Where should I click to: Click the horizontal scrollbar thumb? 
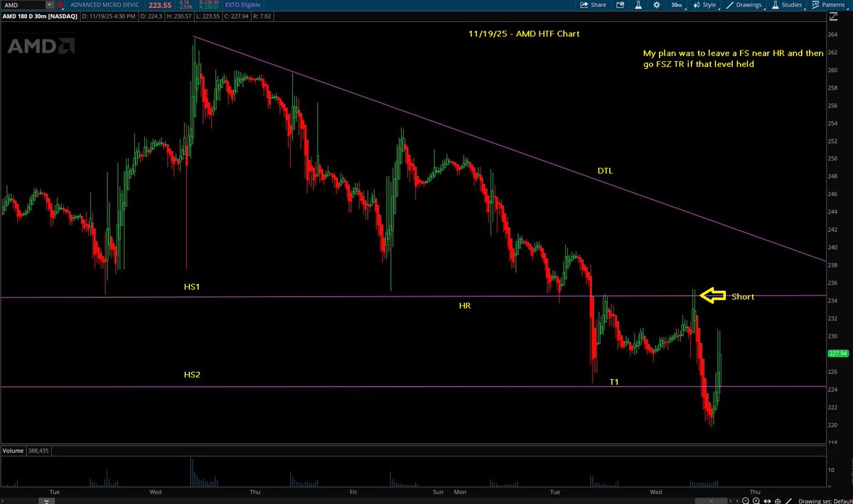(711, 500)
